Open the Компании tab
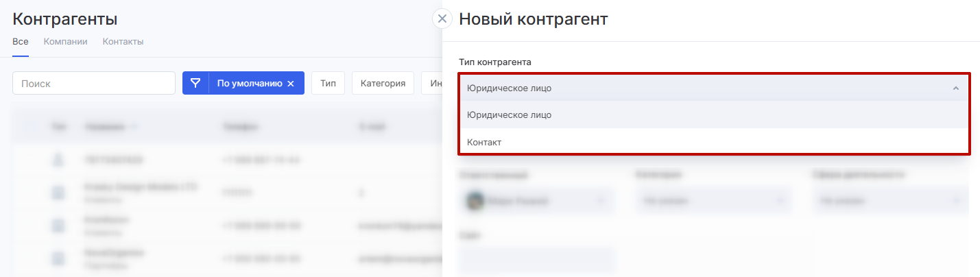980x277 pixels. [x=65, y=41]
